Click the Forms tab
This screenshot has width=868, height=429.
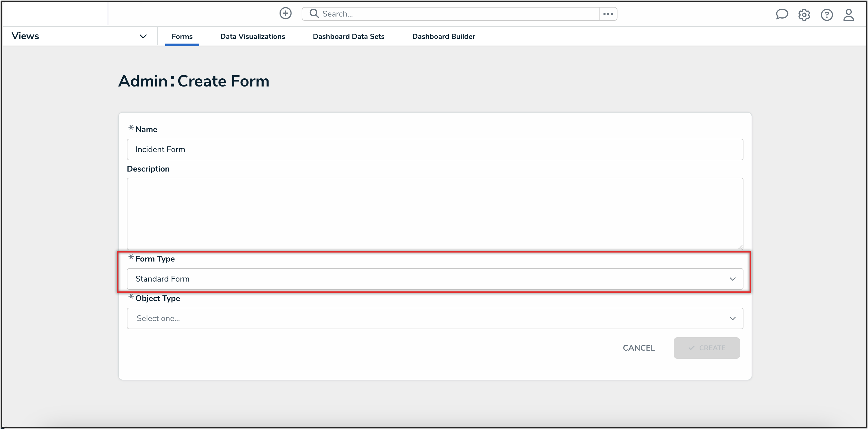tap(182, 36)
